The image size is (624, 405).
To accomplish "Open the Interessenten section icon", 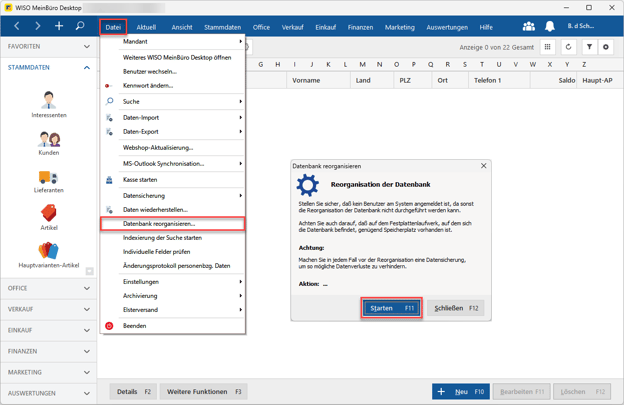I will click(48, 100).
